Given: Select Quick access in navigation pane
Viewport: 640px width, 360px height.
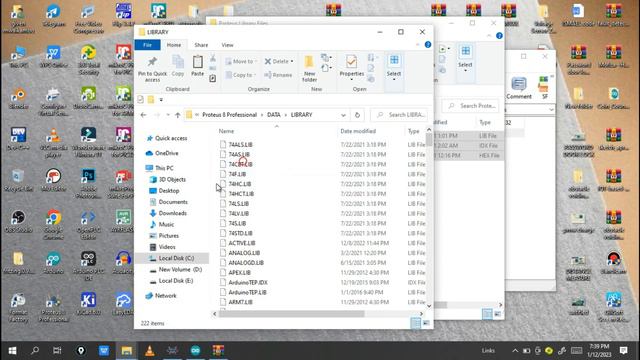Looking at the screenshot, I should [x=171, y=138].
